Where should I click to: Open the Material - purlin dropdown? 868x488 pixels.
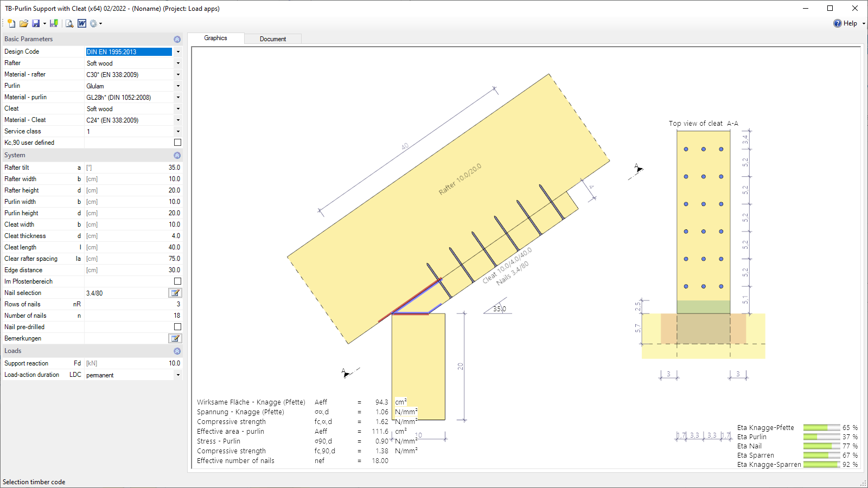[178, 98]
